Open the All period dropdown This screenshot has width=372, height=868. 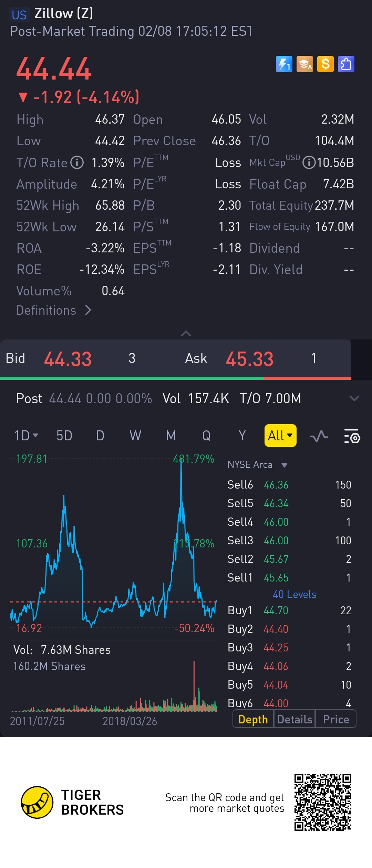[280, 436]
